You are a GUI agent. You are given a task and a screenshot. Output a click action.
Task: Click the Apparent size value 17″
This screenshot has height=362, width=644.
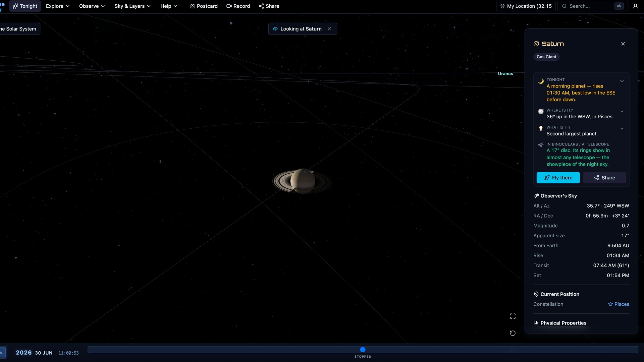[625, 236]
